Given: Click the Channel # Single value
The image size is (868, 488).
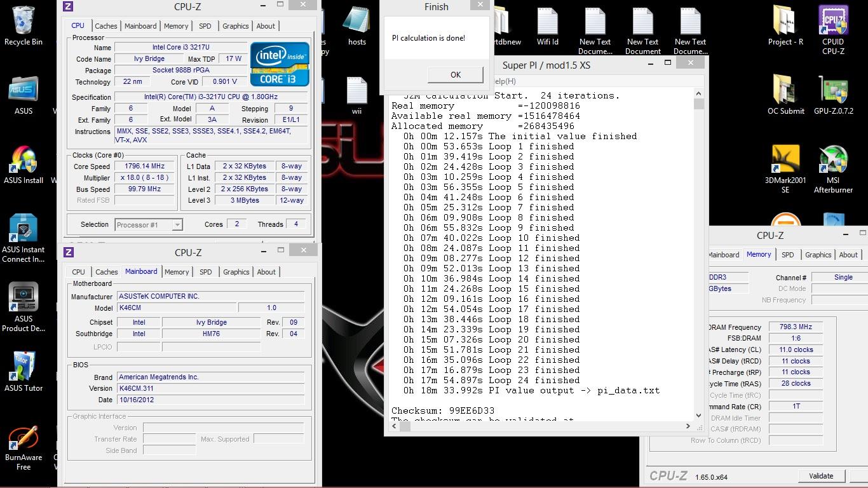Looking at the screenshot, I should pos(843,277).
